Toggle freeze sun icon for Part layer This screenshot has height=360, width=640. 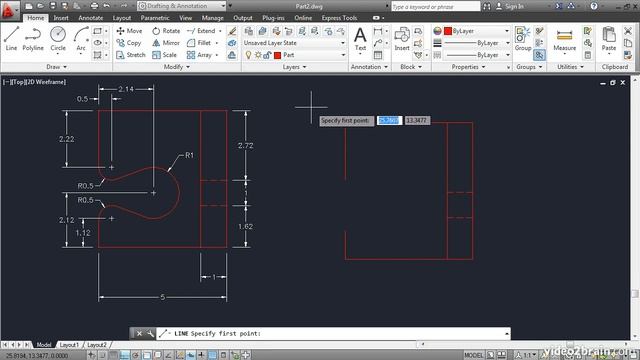pos(258,55)
